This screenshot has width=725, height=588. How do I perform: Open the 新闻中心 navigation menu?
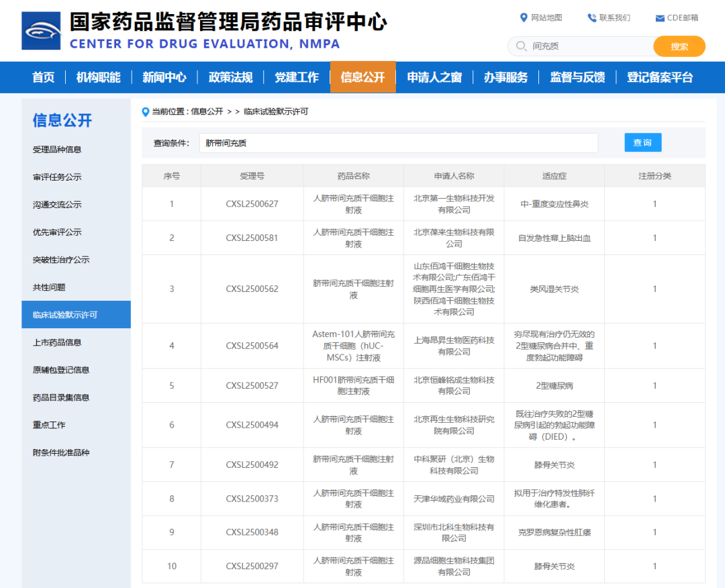pos(164,77)
